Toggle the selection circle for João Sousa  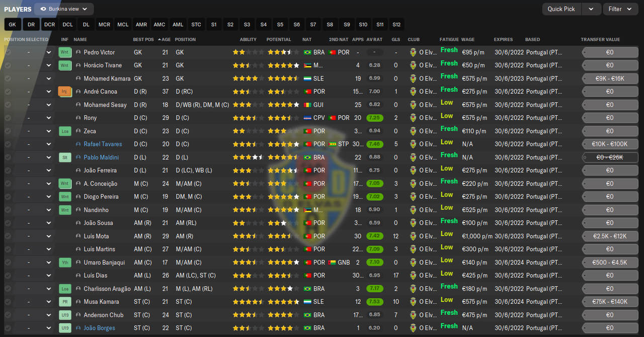[8, 223]
